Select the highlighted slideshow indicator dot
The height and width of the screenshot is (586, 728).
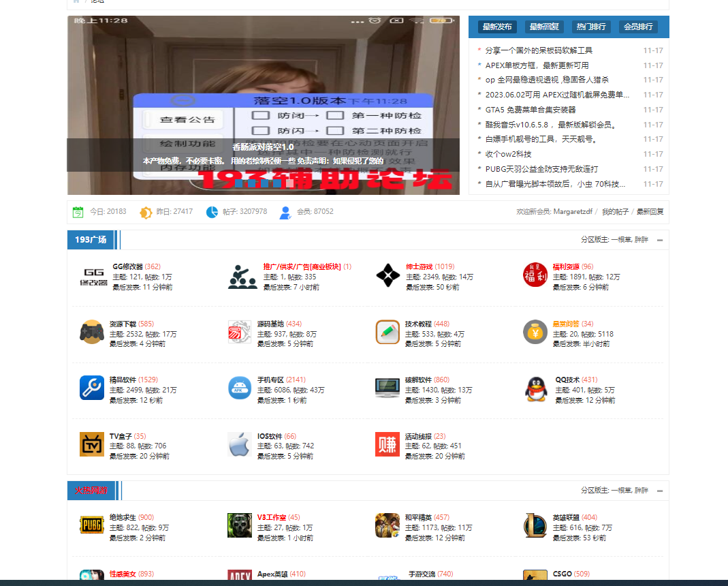pos(289,184)
